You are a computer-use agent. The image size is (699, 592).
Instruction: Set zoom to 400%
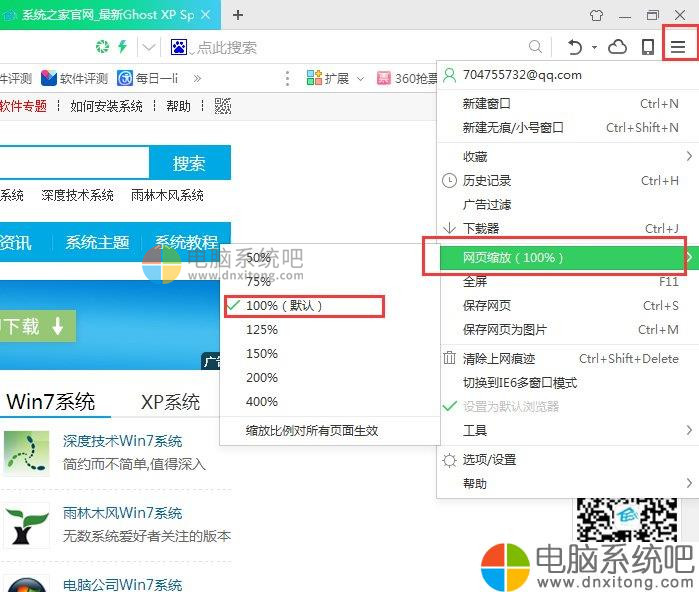[330, 402]
